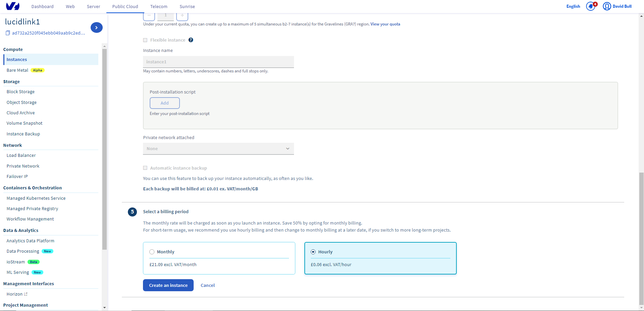Select Hourly billing radio button
This screenshot has width=644, height=311.
(313, 252)
